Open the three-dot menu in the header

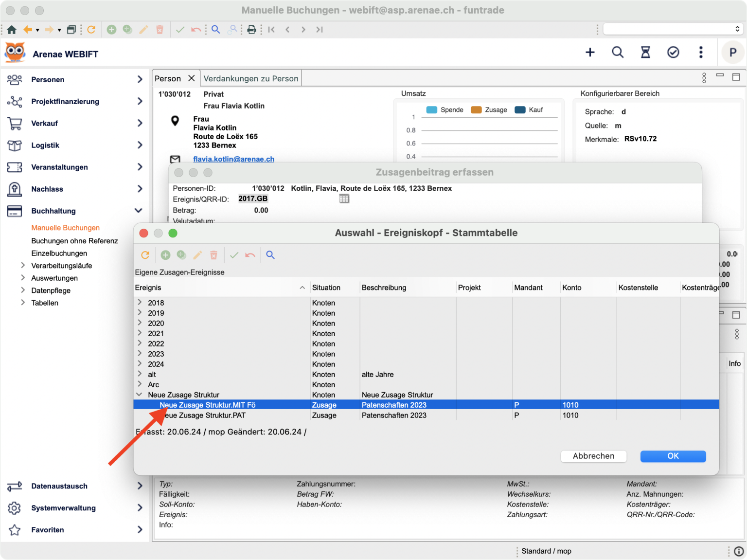pyautogui.click(x=701, y=53)
